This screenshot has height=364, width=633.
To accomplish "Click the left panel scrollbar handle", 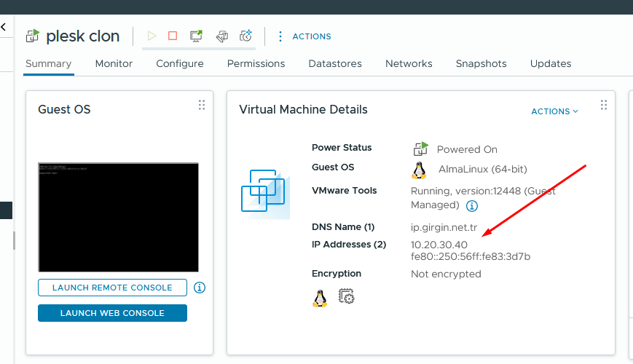I will point(14,240).
